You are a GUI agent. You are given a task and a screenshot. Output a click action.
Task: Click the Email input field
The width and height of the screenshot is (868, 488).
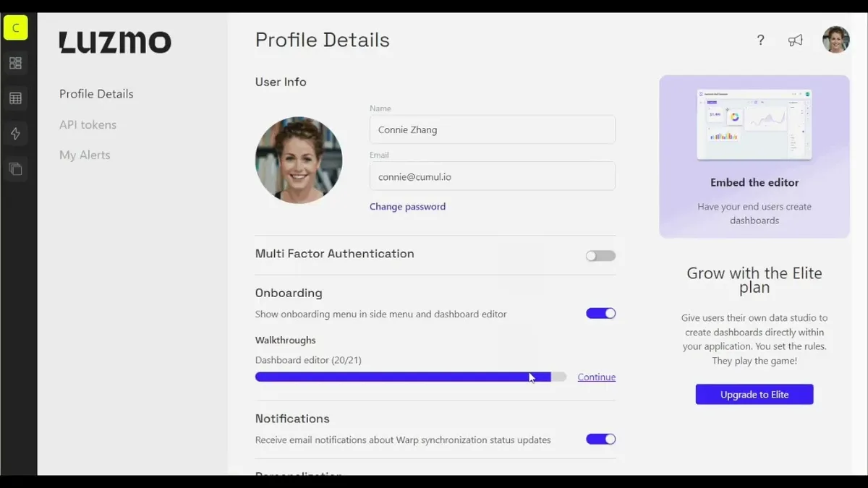click(x=493, y=176)
